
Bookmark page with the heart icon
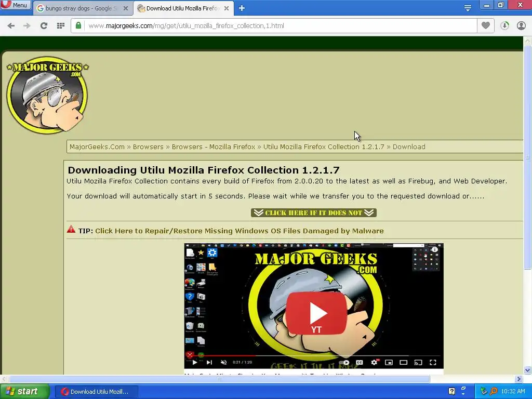486,25
